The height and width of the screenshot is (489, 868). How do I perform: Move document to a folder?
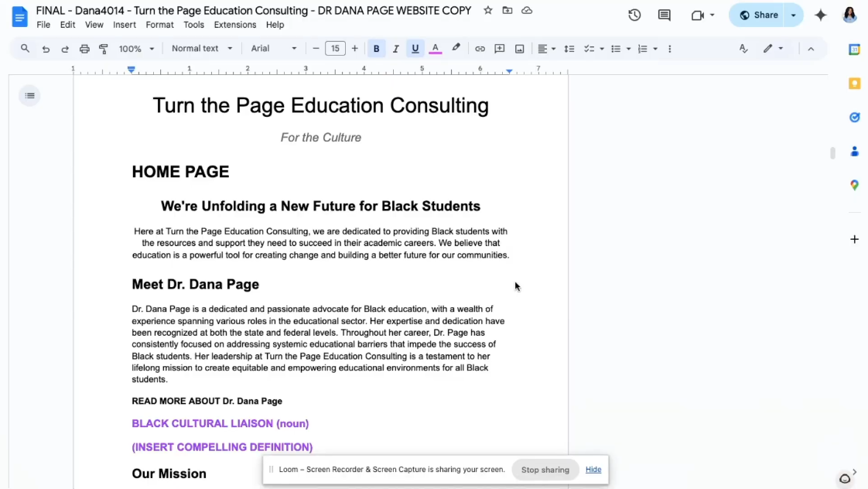click(507, 11)
